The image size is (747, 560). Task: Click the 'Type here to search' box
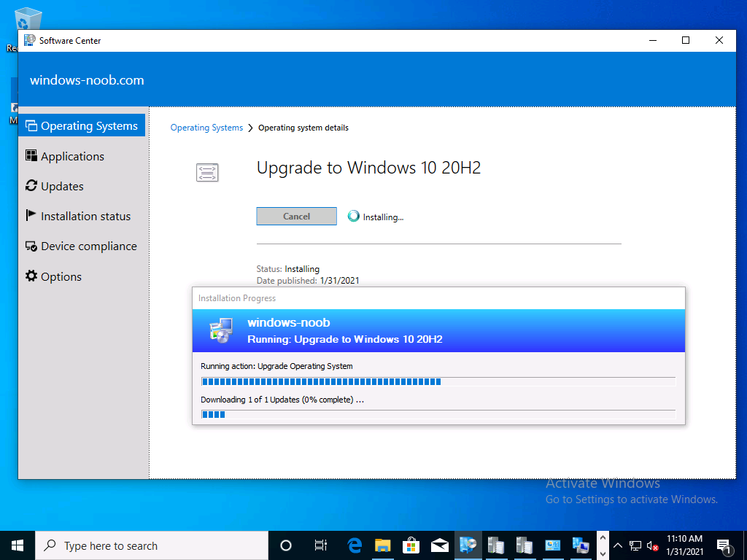[152, 545]
